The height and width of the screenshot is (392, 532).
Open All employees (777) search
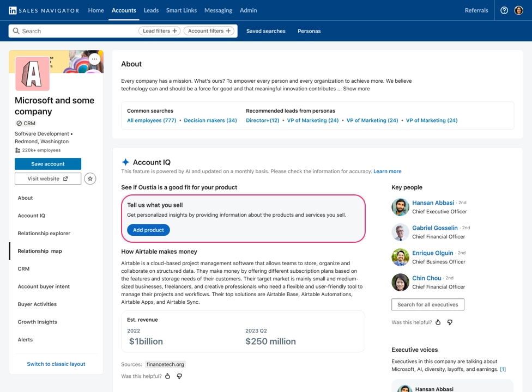coord(152,120)
